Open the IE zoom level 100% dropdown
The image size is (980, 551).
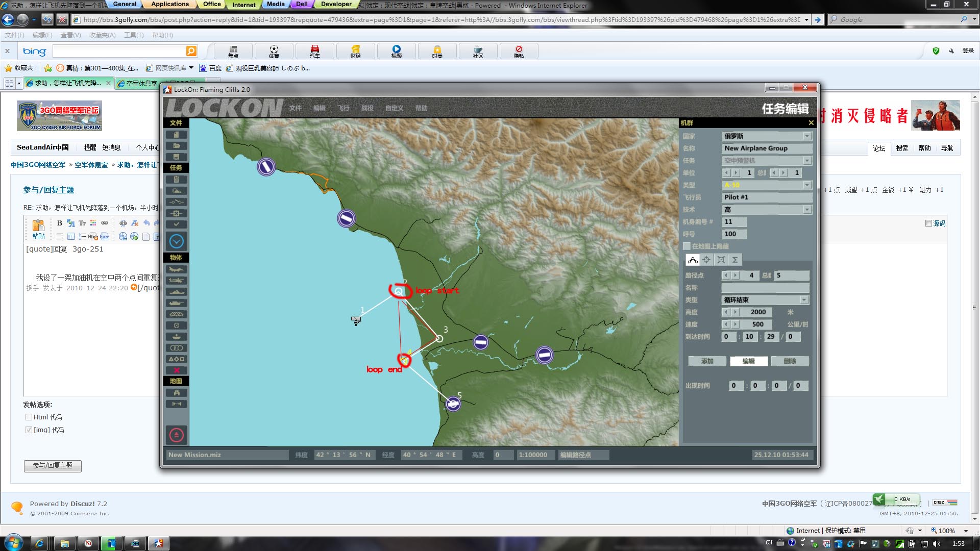tap(966, 531)
